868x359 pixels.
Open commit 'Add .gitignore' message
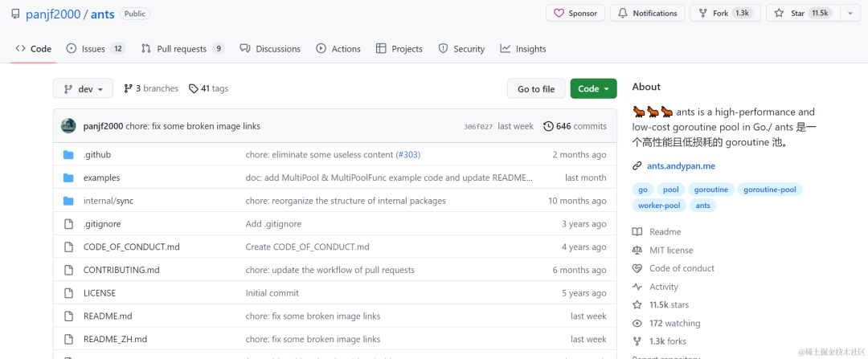click(273, 224)
